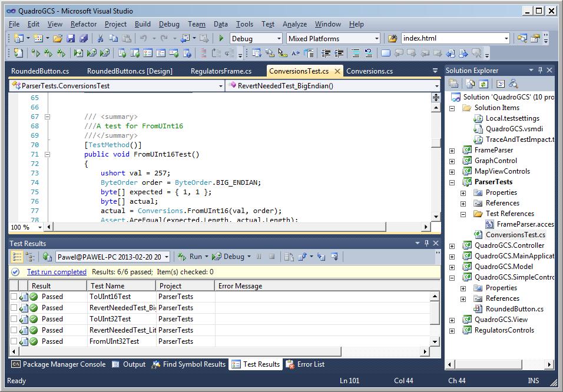Click the Save icon in the toolbar
Viewport: 563px width, 392px height.
71,38
